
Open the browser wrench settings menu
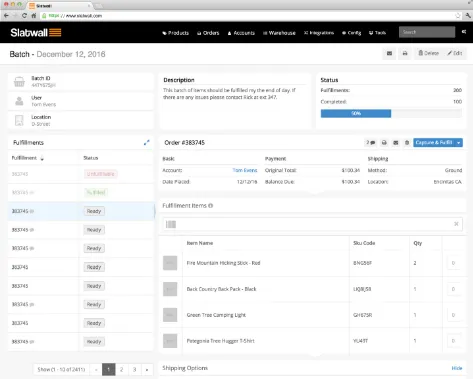coord(468,15)
